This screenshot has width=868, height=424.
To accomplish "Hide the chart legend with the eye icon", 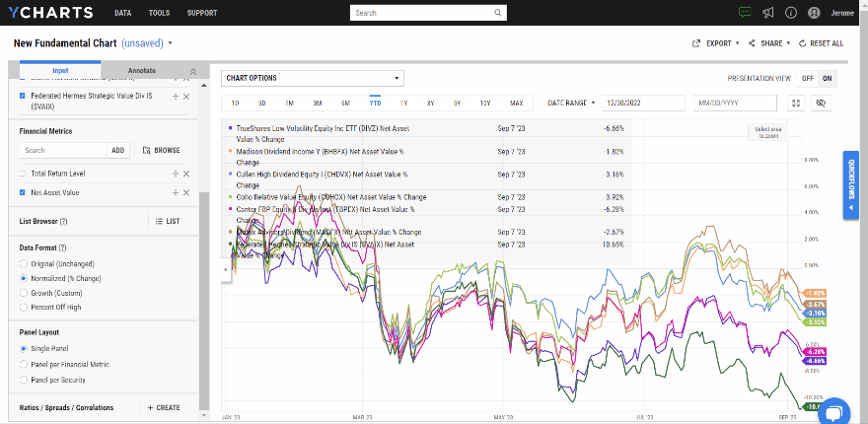I will pyautogui.click(x=821, y=103).
